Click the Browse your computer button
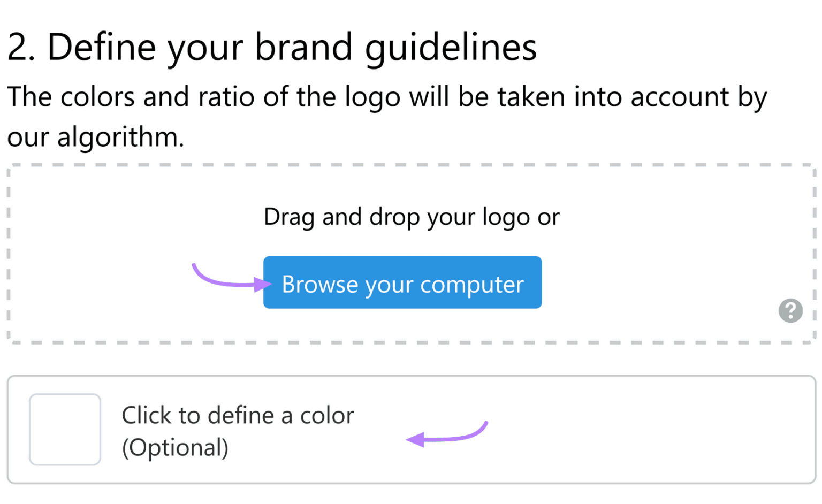Image resolution: width=822 pixels, height=504 pixels. [402, 282]
